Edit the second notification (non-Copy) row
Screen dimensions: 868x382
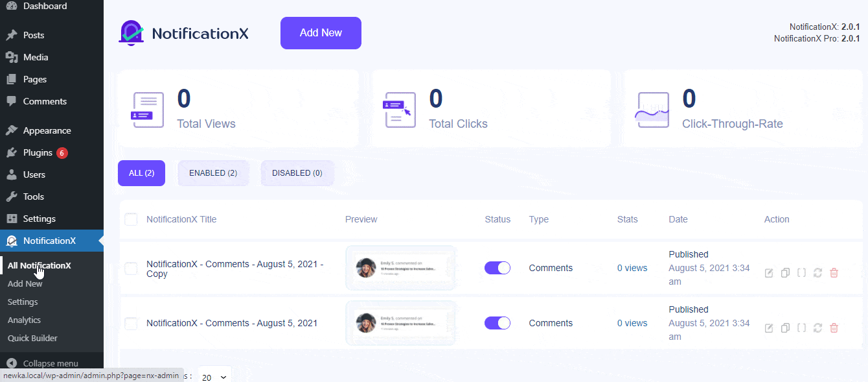[x=769, y=328]
